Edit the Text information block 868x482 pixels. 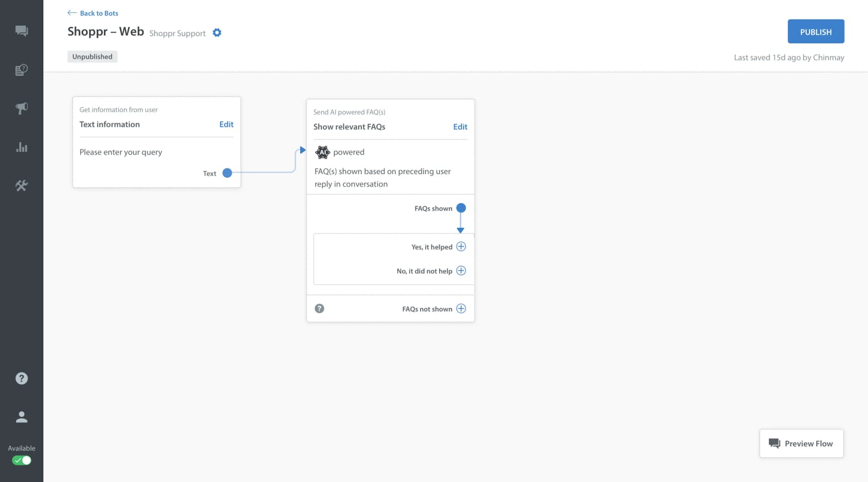(x=226, y=125)
